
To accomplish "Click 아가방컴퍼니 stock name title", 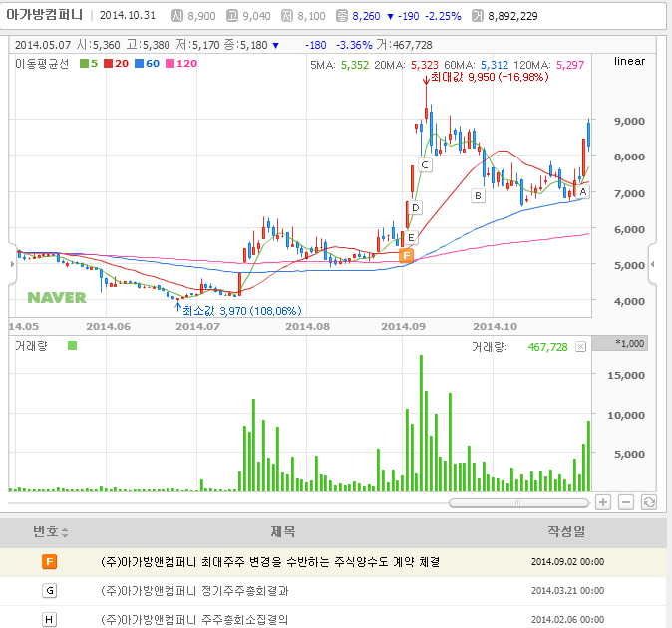I will (x=44, y=15).
